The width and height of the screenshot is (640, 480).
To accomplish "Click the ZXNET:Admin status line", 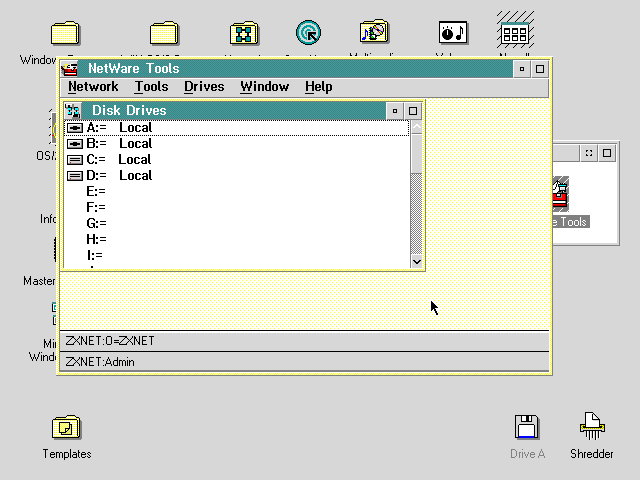I will coord(304,362).
